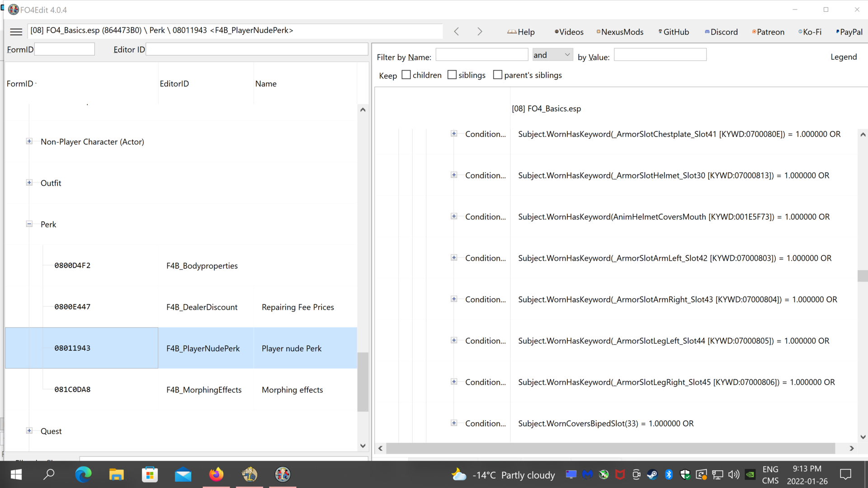Toggle Keep children checkbox
Viewport: 868px width, 488px height.
tap(406, 75)
